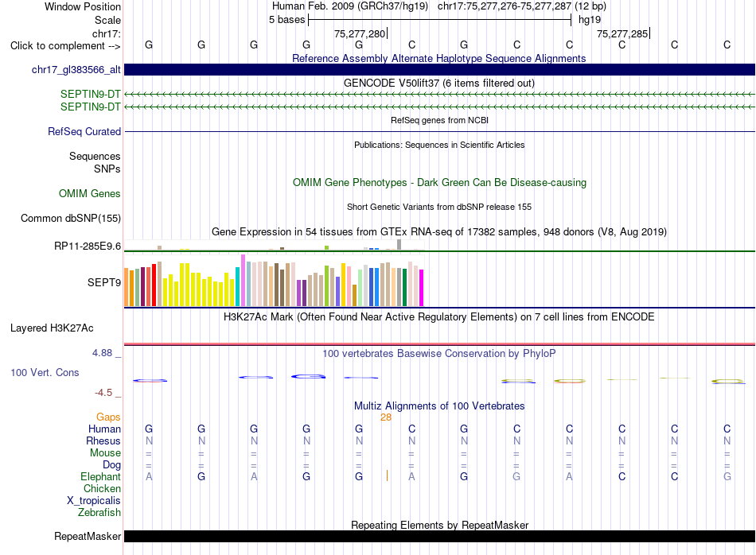Click the 100 Vert. Cons label
The image size is (756, 555).
click(45, 372)
